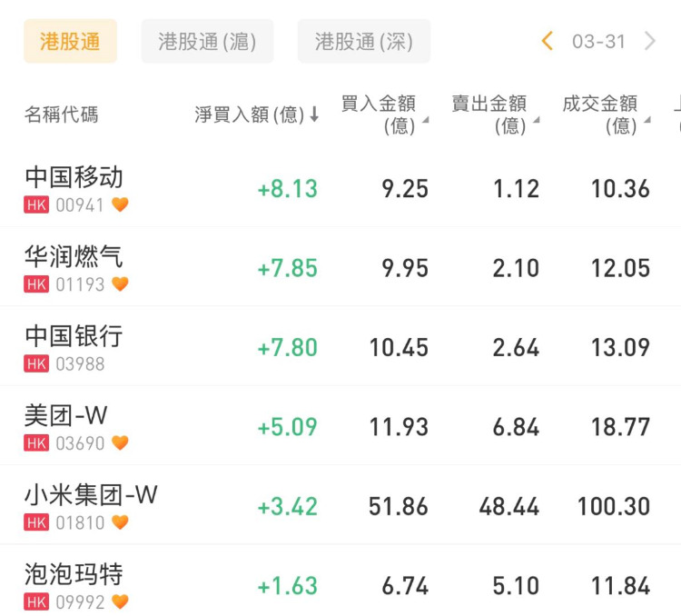Switch to 港股通 (滬) tab
This screenshot has height=616, width=681.
[207, 41]
